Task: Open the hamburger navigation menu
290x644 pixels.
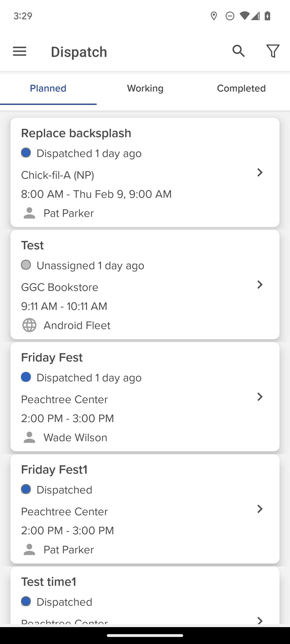Action: pyautogui.click(x=20, y=51)
